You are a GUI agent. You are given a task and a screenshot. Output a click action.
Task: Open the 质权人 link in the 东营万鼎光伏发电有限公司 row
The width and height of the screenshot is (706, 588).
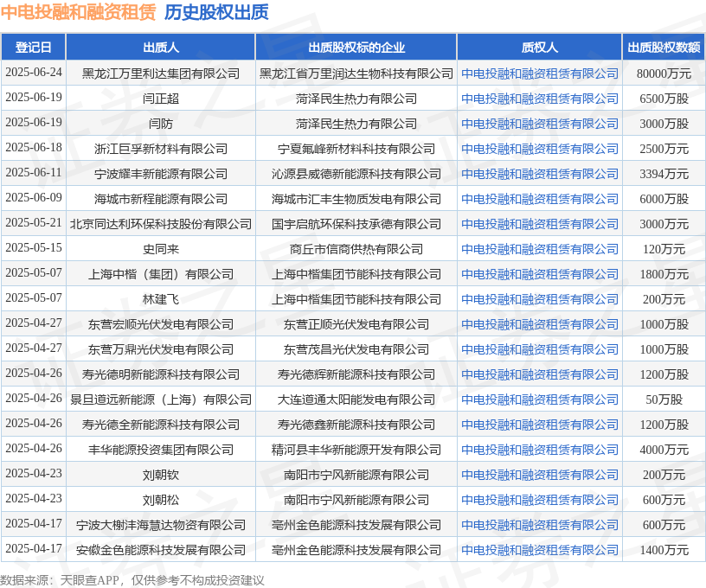539,349
